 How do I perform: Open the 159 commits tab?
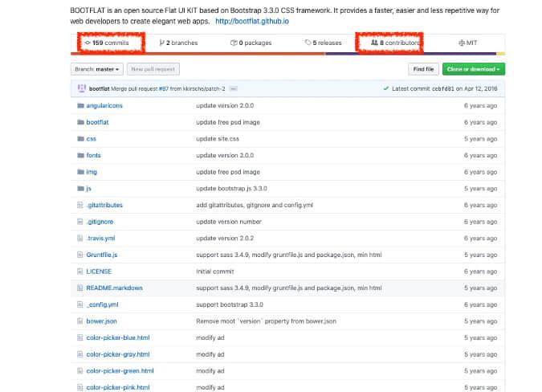click(x=110, y=43)
